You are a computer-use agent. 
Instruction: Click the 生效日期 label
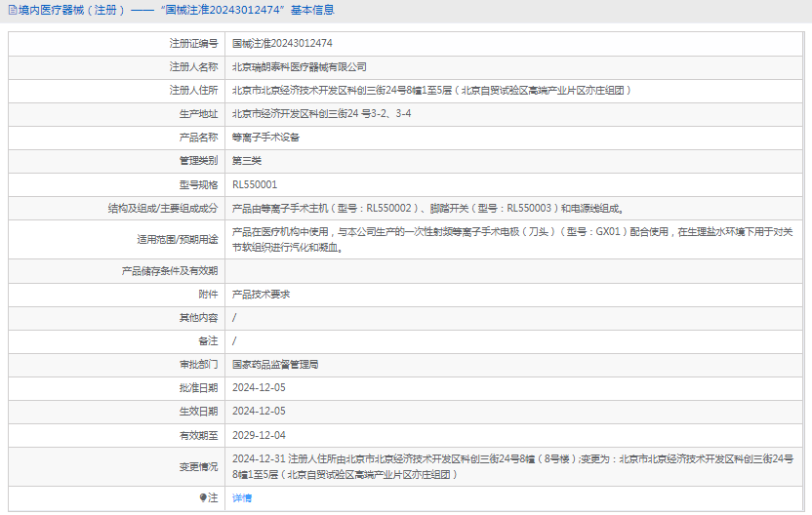(199, 411)
